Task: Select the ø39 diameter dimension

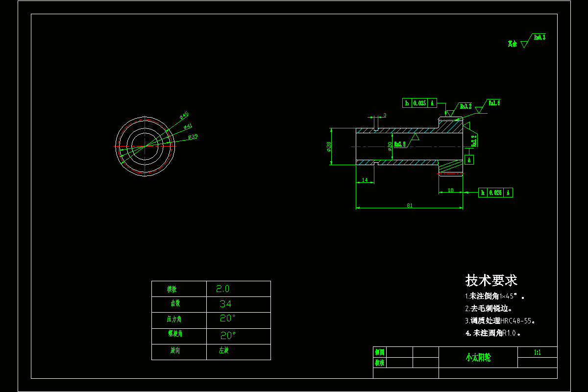Action: [193, 136]
